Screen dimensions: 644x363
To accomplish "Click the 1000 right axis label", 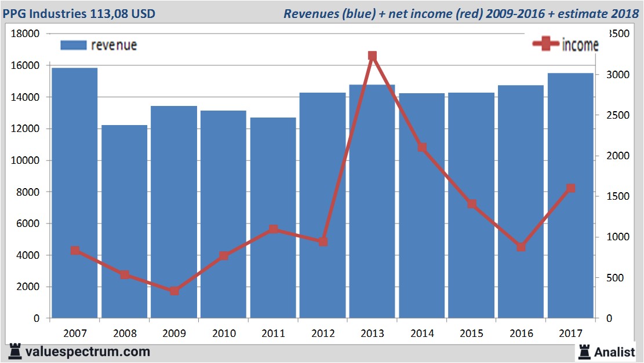I will pos(618,237).
